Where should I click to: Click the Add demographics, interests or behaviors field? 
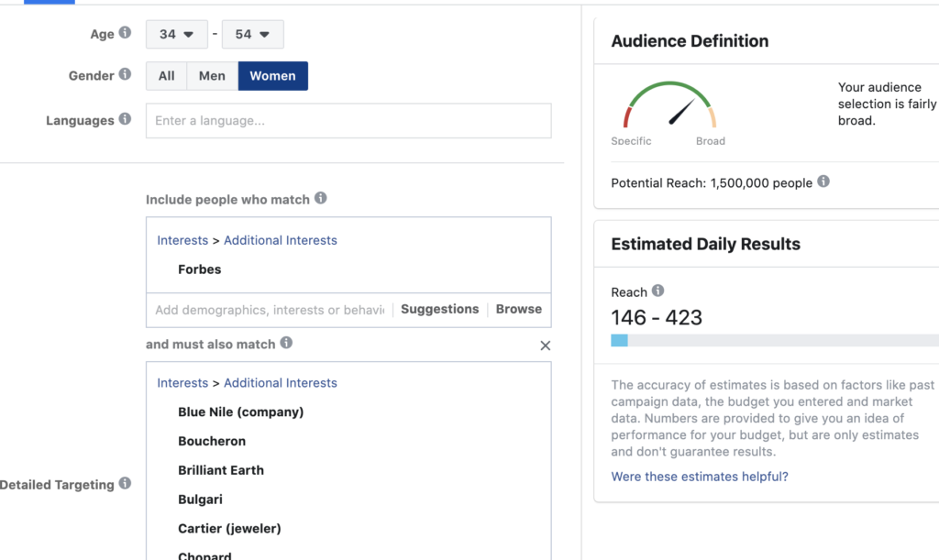click(x=271, y=310)
